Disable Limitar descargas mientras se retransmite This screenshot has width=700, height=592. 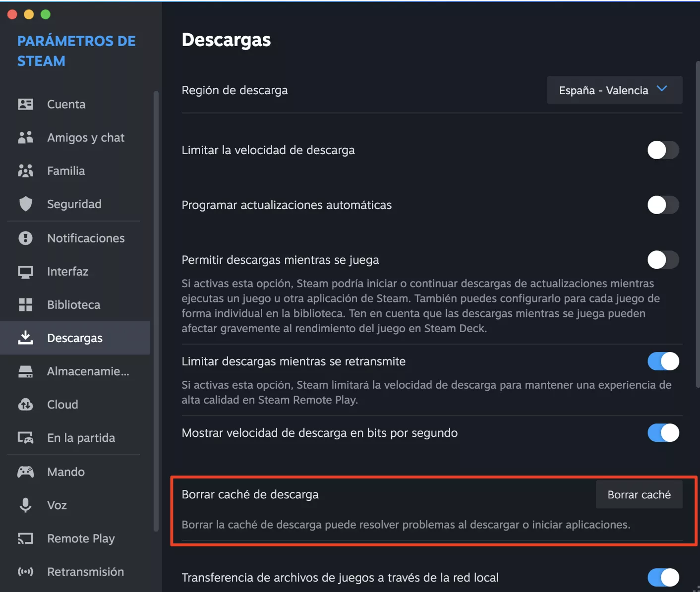click(663, 361)
